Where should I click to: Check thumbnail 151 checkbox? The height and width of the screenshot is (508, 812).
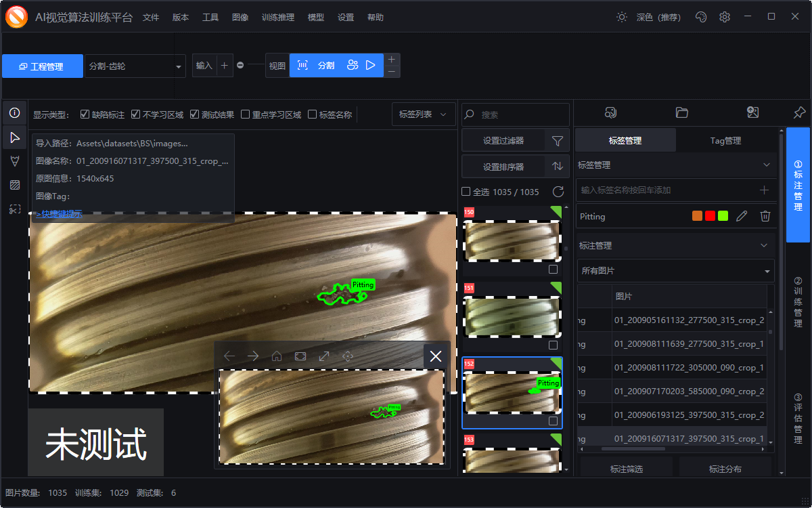pyautogui.click(x=554, y=345)
